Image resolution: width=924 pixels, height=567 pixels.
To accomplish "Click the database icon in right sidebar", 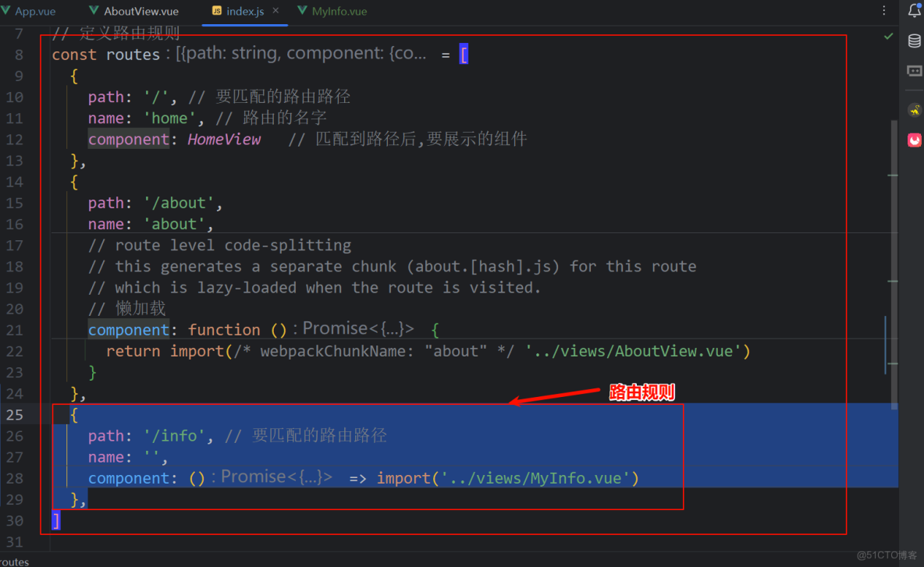I will point(914,41).
